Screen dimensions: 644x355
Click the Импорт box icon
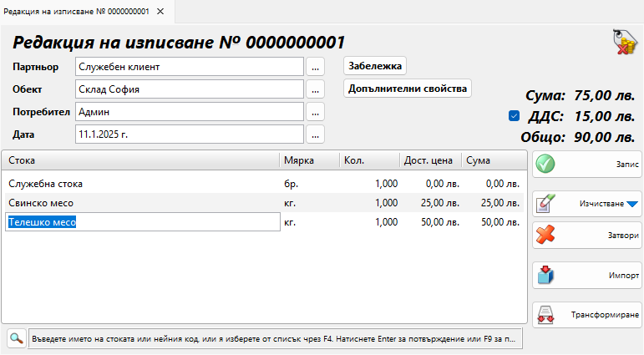point(545,275)
